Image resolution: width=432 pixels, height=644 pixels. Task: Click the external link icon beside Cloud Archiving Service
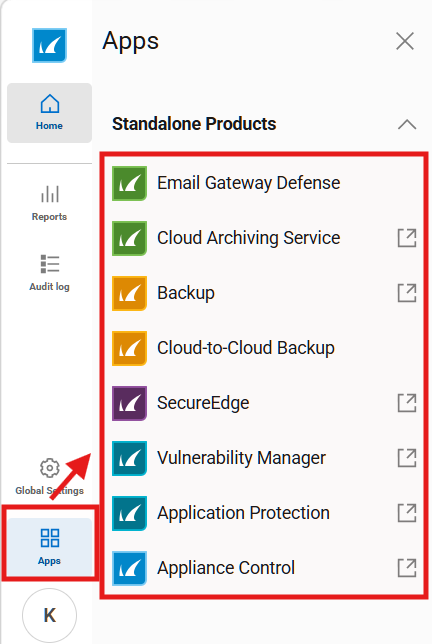(407, 238)
